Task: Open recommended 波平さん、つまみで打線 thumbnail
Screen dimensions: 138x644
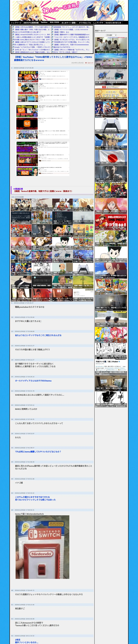Action: coord(62,270)
